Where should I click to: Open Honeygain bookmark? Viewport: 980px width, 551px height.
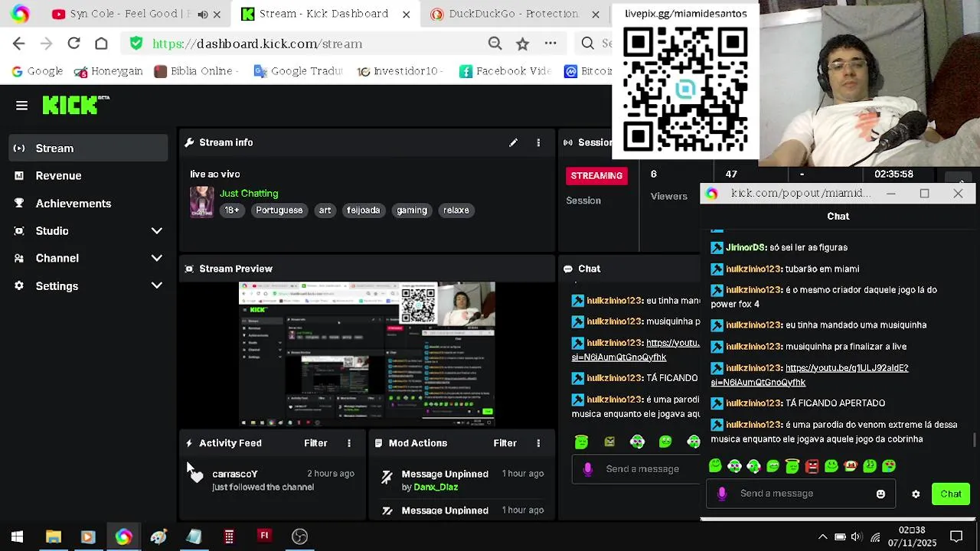[x=108, y=71]
